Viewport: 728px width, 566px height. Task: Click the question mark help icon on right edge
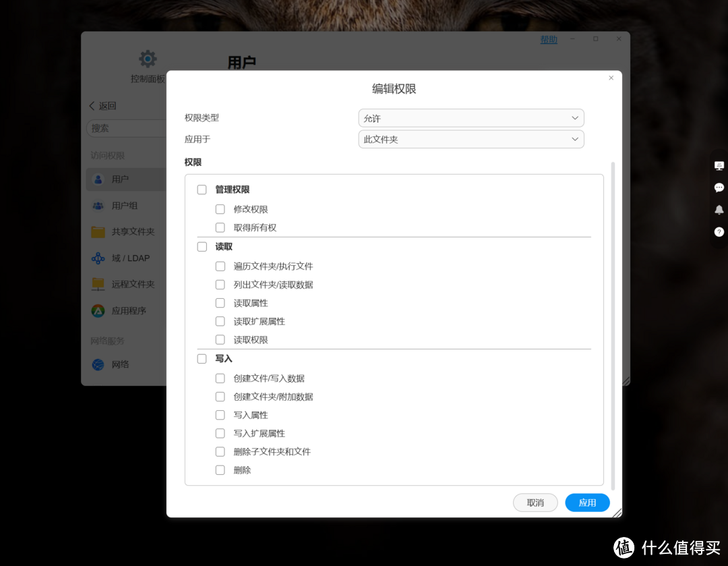(x=719, y=232)
